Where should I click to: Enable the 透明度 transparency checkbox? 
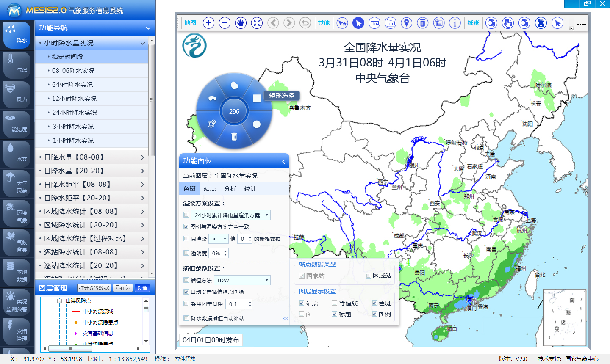(186, 253)
